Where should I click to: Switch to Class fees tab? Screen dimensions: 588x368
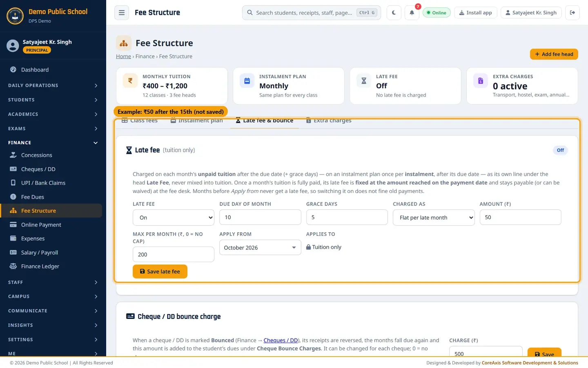(x=140, y=121)
